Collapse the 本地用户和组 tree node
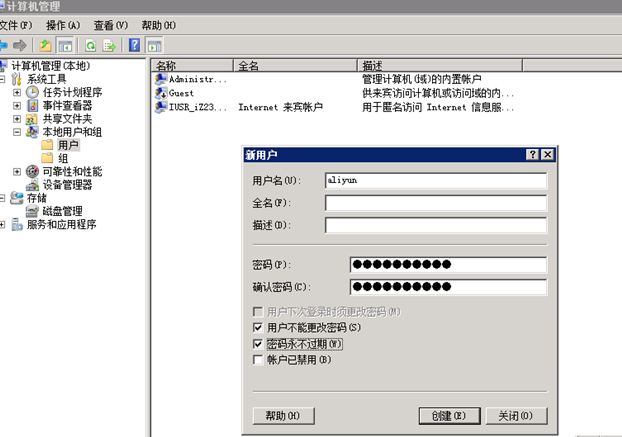 [x=17, y=131]
